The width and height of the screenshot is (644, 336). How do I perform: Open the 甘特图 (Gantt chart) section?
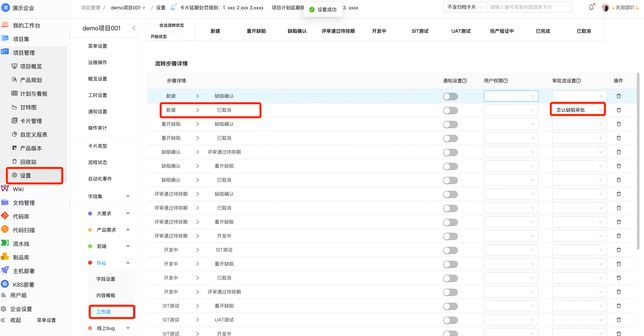click(27, 107)
